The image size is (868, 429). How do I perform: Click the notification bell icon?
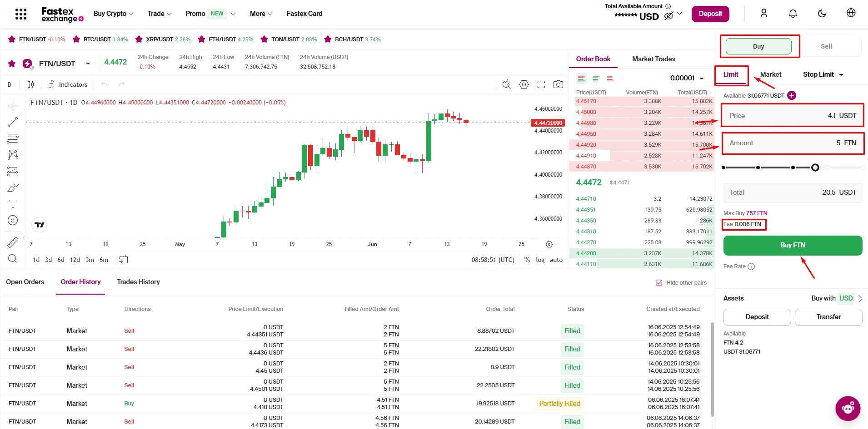tap(793, 14)
